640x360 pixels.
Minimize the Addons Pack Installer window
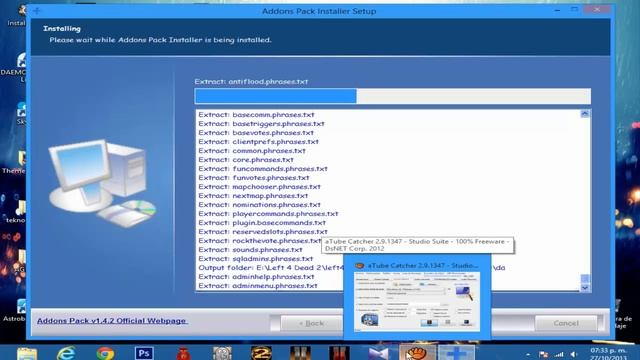(x=558, y=10)
